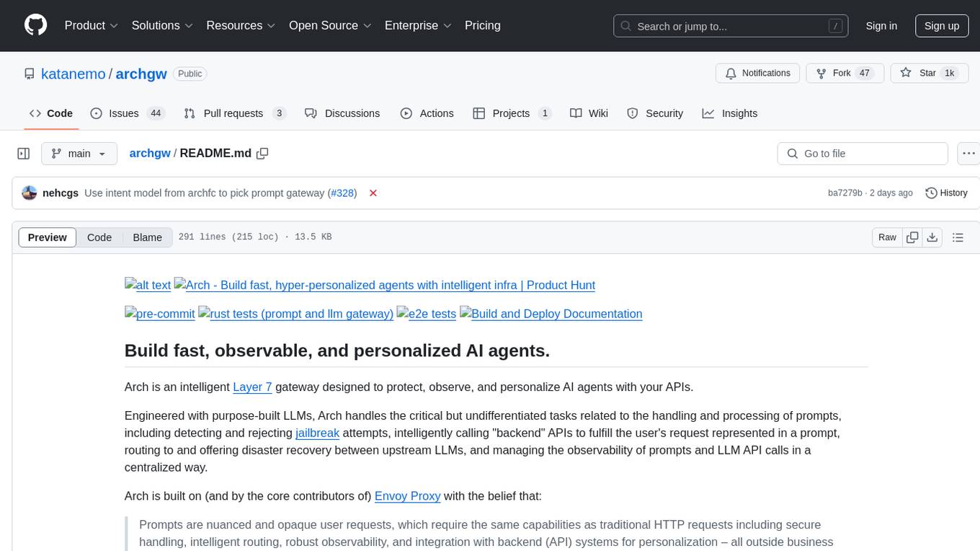Switch to the Projects tab
The width and height of the screenshot is (980, 551).
click(x=512, y=113)
